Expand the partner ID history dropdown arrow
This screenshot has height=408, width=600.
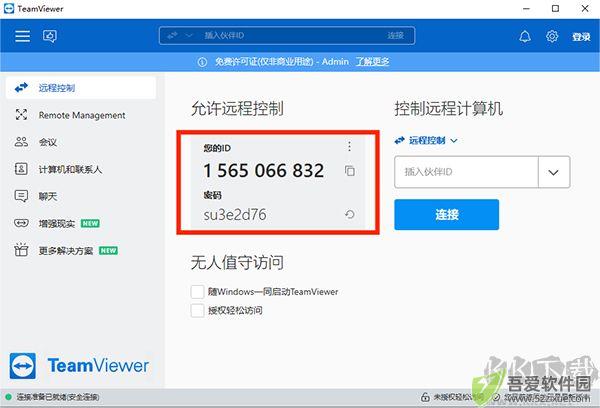point(553,172)
